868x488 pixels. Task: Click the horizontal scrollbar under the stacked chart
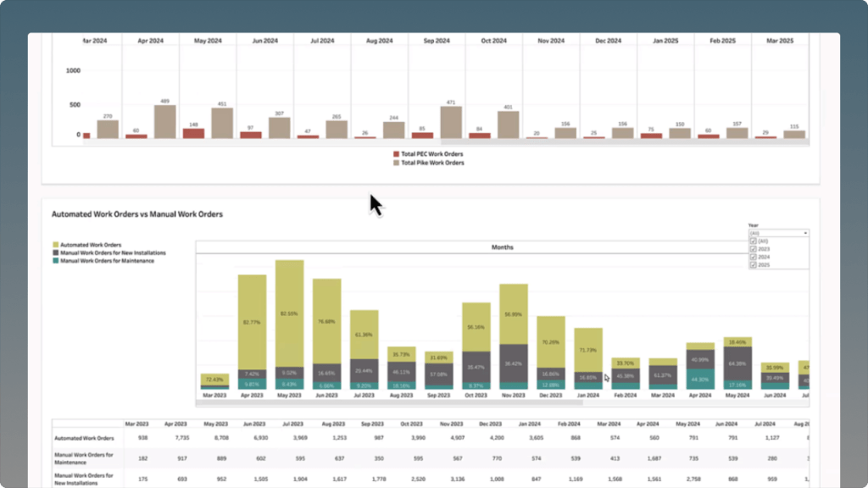coord(381,403)
